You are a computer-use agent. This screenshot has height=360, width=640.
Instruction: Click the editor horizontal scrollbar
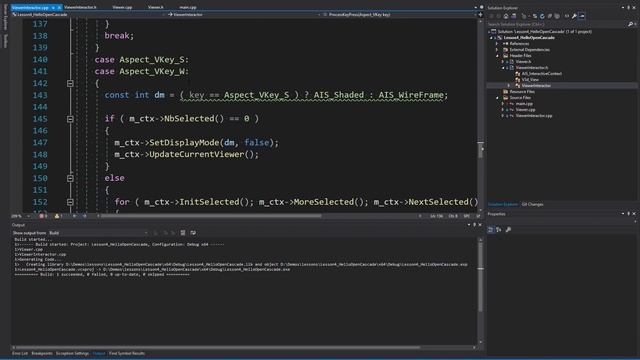pyautogui.click(x=211, y=216)
